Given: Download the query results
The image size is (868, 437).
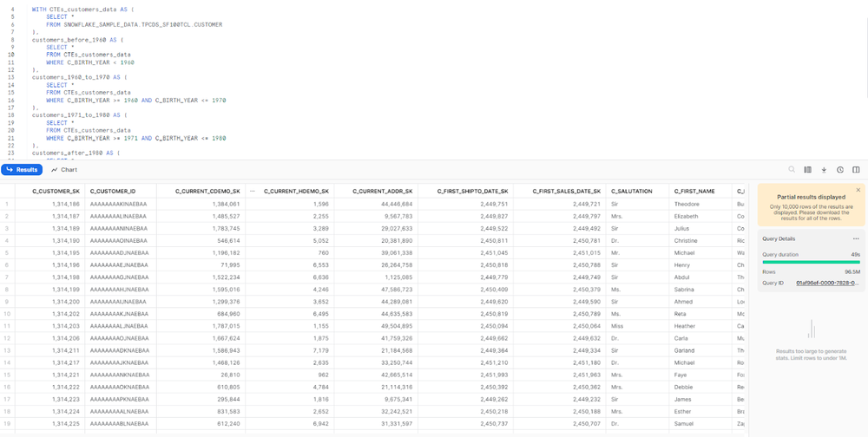Looking at the screenshot, I should tap(824, 170).
